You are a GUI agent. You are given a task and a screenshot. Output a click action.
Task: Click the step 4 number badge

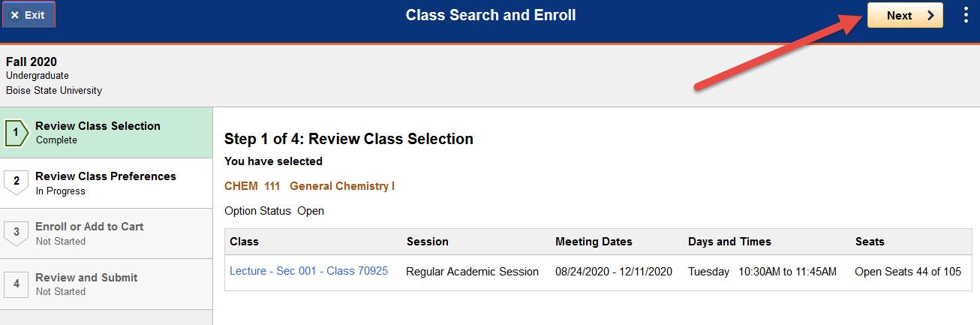[17, 284]
